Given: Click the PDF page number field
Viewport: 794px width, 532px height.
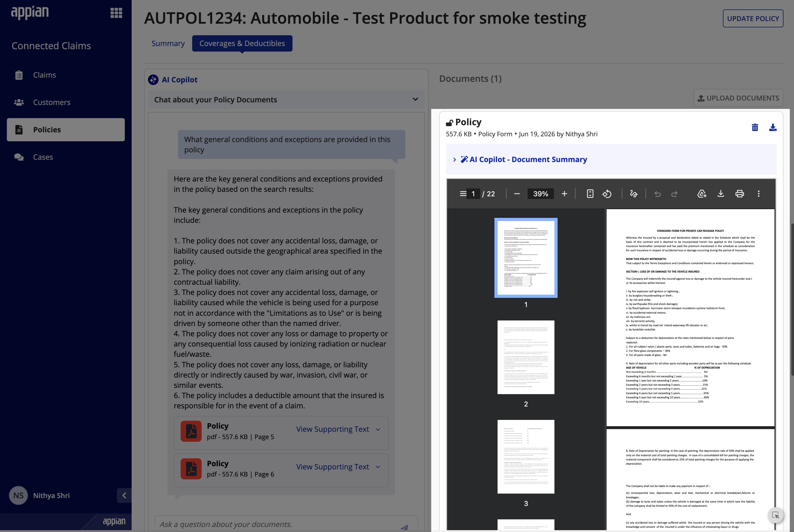Looking at the screenshot, I should (x=473, y=194).
